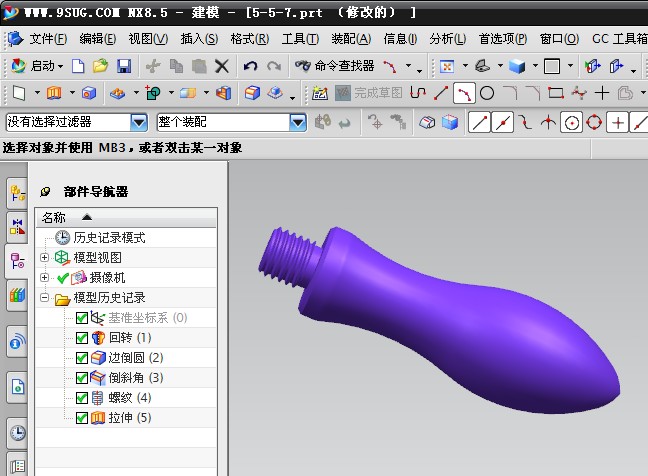This screenshot has height=476, width=648.
Task: Click the Extrude icon in the feature toolbar
Action: [x=54, y=93]
